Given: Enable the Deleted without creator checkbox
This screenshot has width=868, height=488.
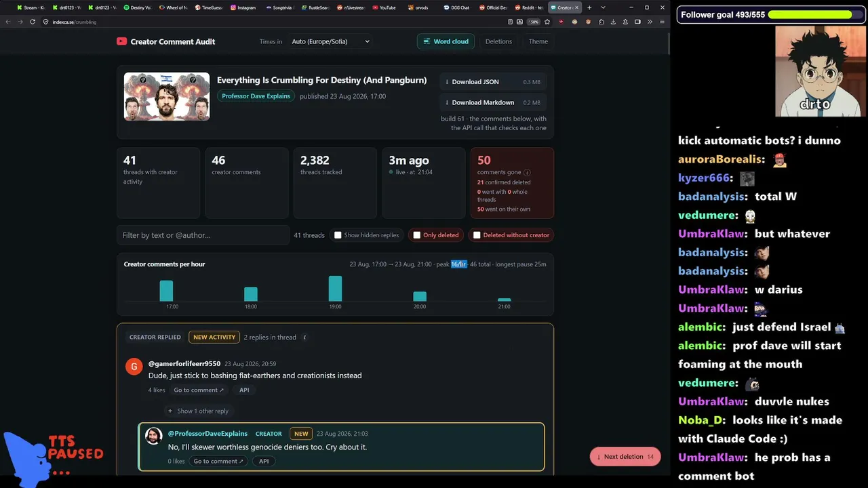Looking at the screenshot, I should tap(477, 235).
